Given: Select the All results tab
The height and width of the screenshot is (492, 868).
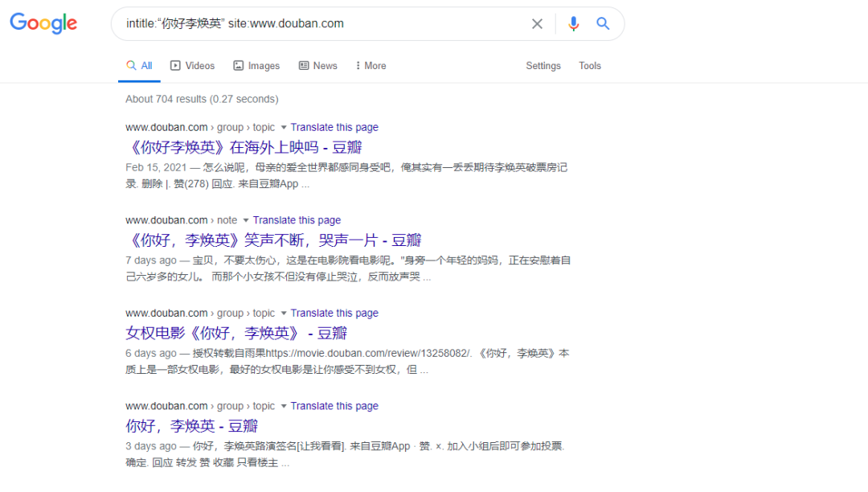Looking at the screenshot, I should [139, 66].
